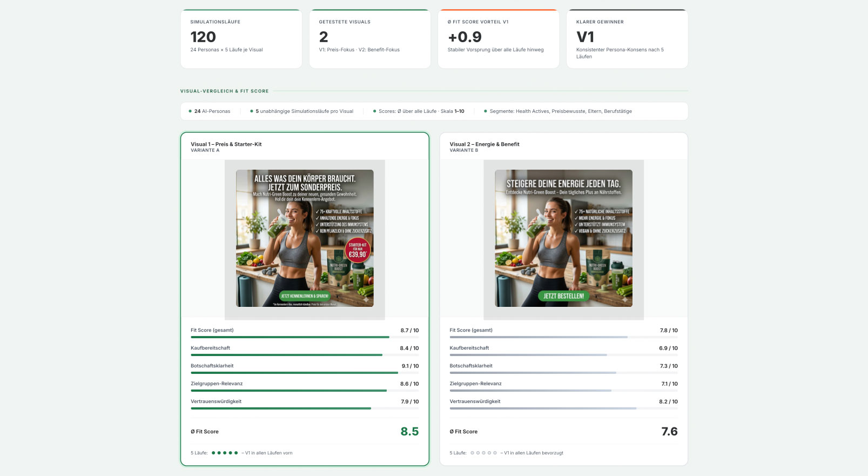Click the "120" Simulationsläufe value
The image size is (868, 476).
[203, 37]
